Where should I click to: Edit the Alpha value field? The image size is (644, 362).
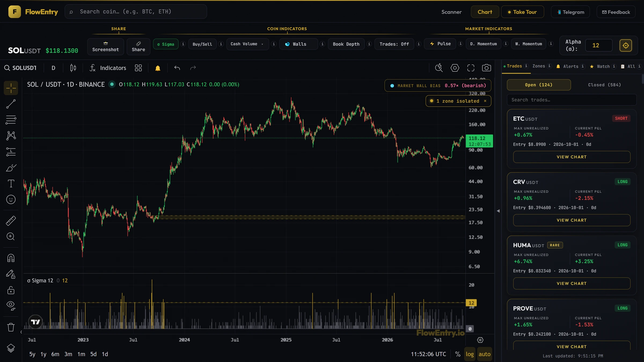(x=599, y=45)
